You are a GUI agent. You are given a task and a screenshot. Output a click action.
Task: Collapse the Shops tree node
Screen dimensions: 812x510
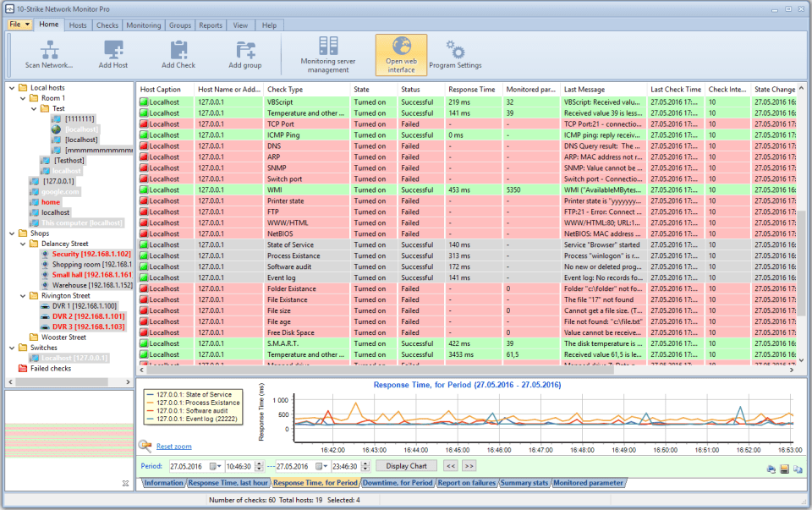12,233
